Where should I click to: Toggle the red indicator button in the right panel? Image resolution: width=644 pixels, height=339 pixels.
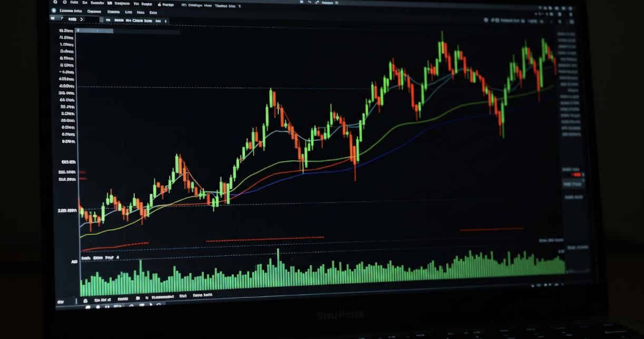click(x=576, y=174)
